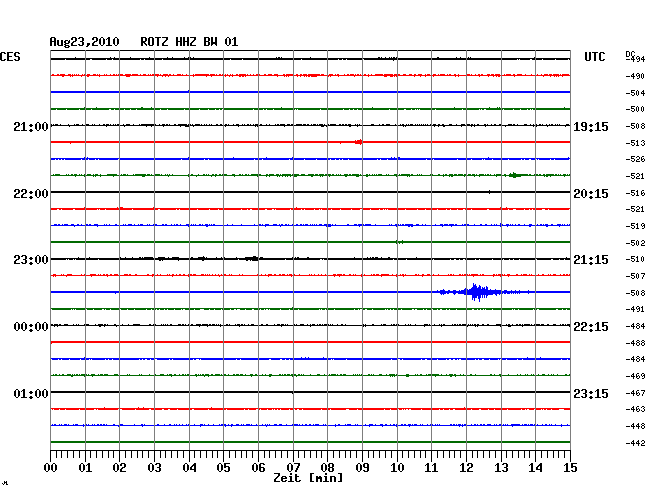Select the 00:00 local time label

(31, 327)
